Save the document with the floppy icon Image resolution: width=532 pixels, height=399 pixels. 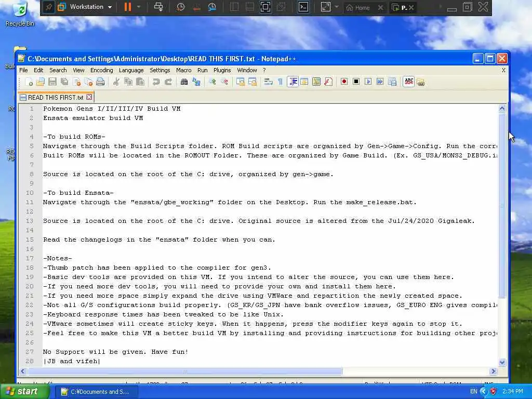(52, 82)
